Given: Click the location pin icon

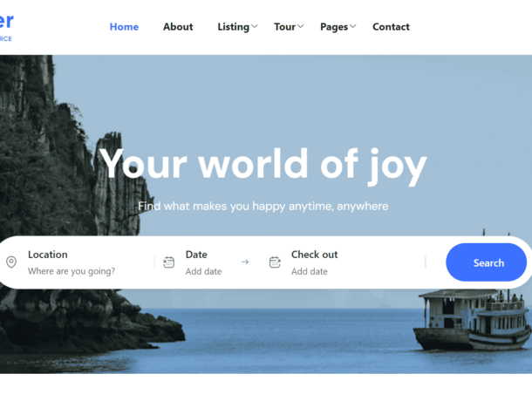Looking at the screenshot, I should click(11, 262).
